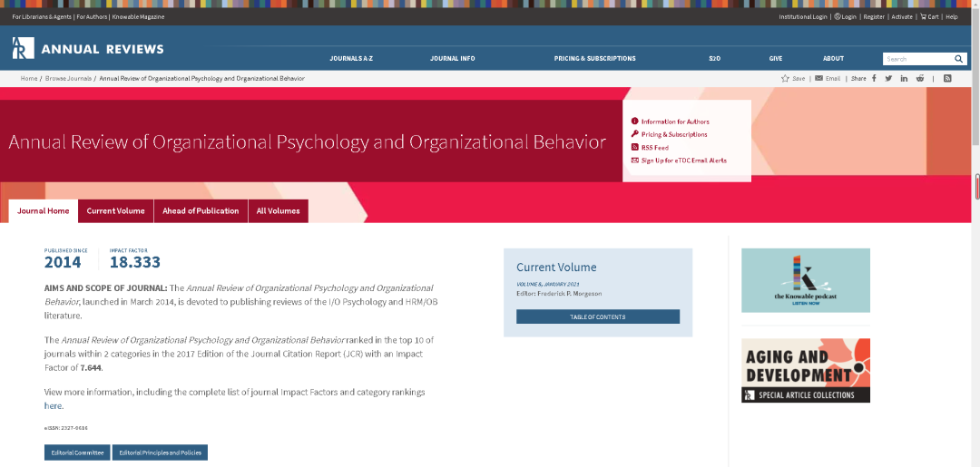Switch to Ahead of Publication tab

201,211
